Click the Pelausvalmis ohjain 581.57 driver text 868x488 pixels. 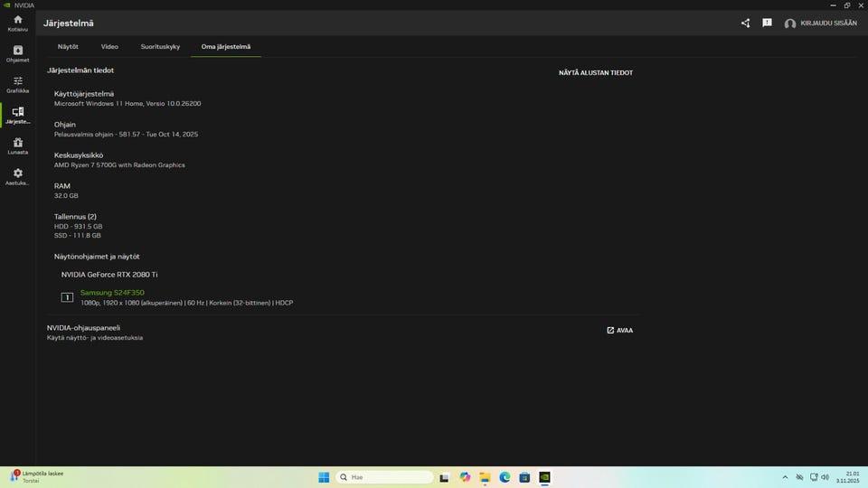click(126, 134)
